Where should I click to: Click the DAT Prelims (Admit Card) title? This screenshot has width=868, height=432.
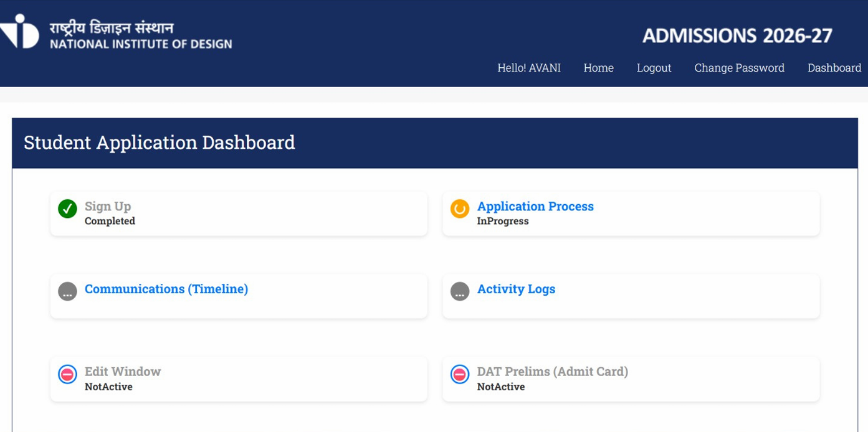(x=552, y=372)
